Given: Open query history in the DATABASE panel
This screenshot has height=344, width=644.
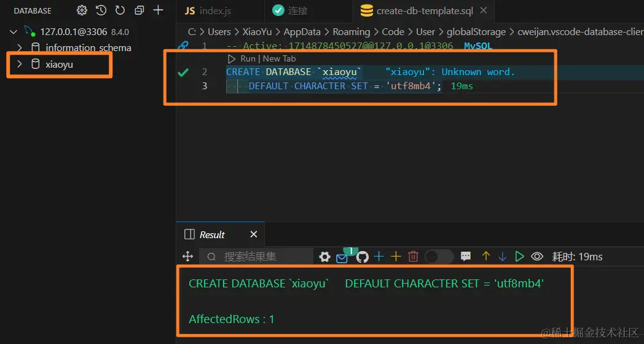Looking at the screenshot, I should click(101, 10).
